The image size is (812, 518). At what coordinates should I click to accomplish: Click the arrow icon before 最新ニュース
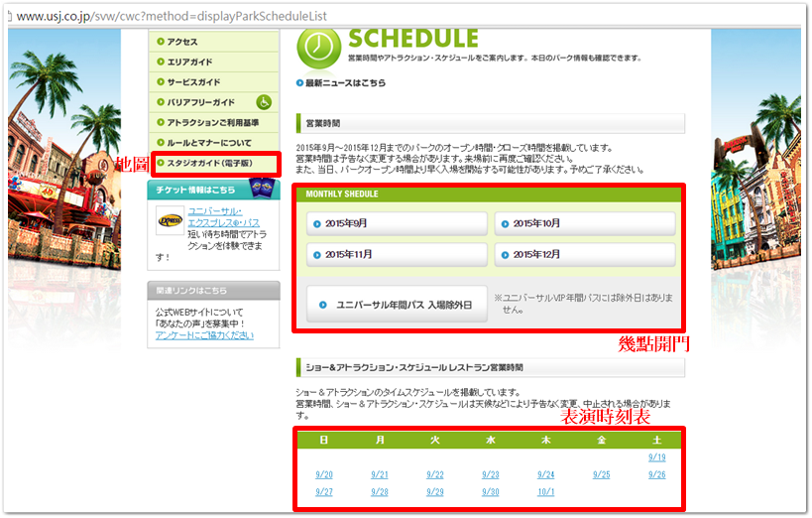pyautogui.click(x=299, y=83)
